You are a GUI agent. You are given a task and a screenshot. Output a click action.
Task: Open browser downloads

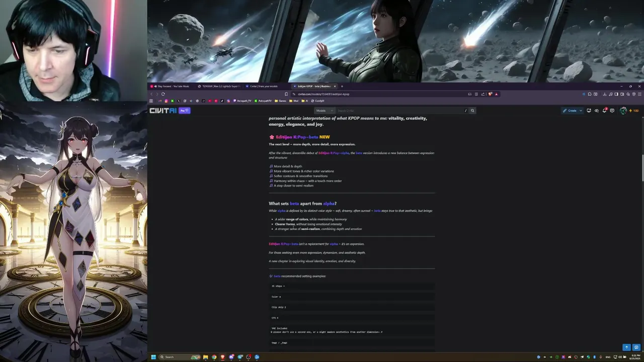click(x=605, y=94)
